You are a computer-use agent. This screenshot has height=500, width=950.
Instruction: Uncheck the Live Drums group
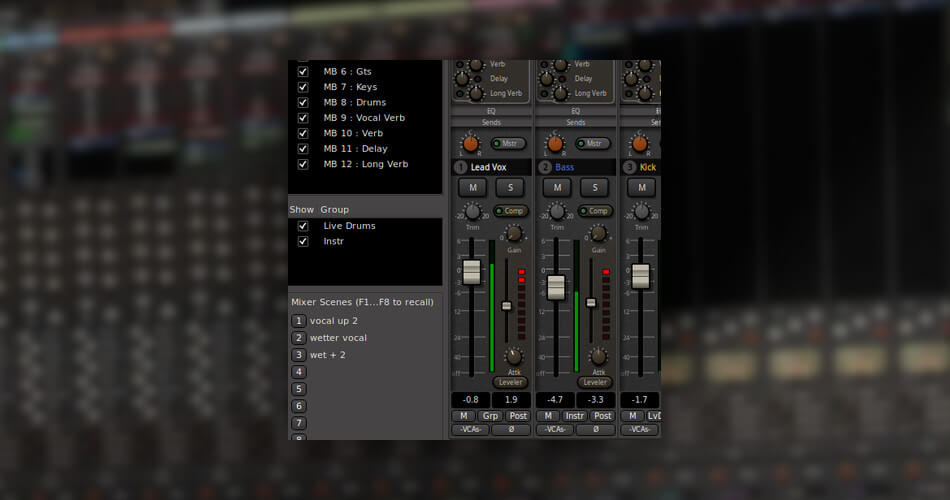point(303,226)
